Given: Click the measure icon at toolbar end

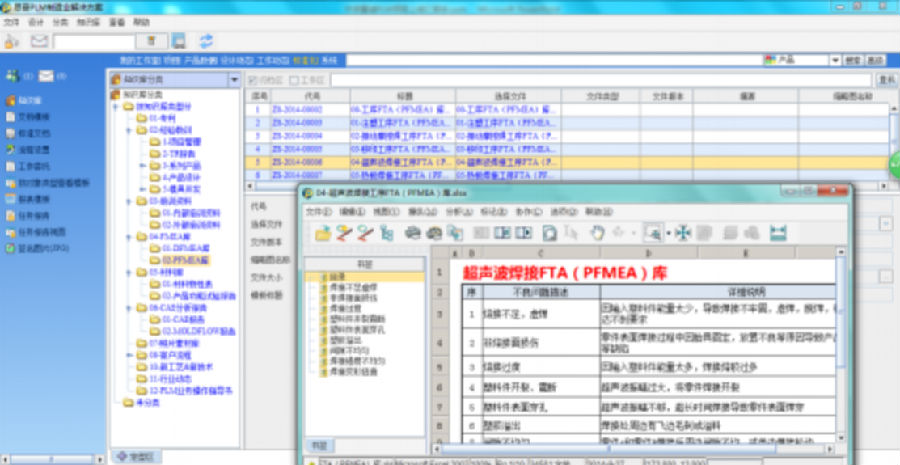Looking at the screenshot, I should click(x=778, y=232).
